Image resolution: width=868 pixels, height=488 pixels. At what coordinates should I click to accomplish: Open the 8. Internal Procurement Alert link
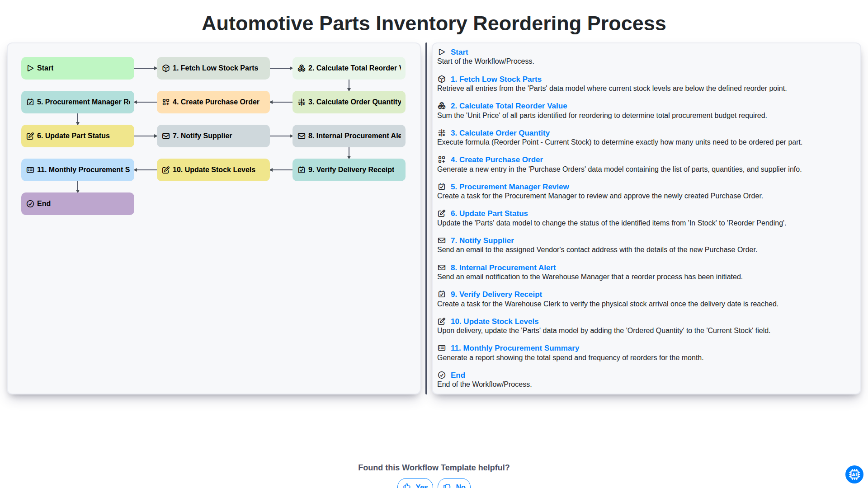[x=503, y=267]
